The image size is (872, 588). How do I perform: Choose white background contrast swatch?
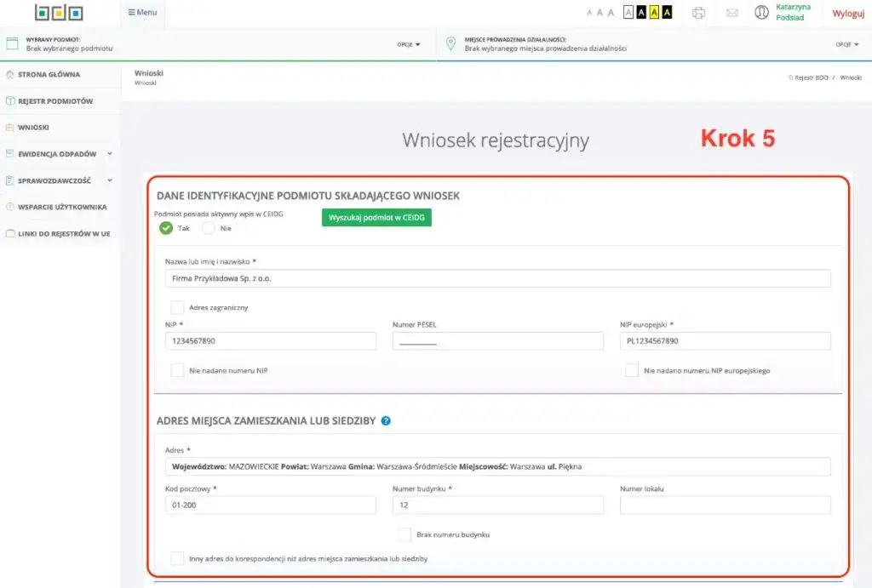(x=628, y=12)
